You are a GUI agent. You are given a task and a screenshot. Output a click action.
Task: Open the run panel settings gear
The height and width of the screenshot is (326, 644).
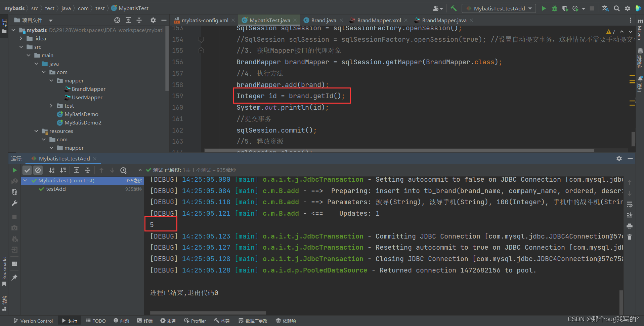(x=619, y=158)
